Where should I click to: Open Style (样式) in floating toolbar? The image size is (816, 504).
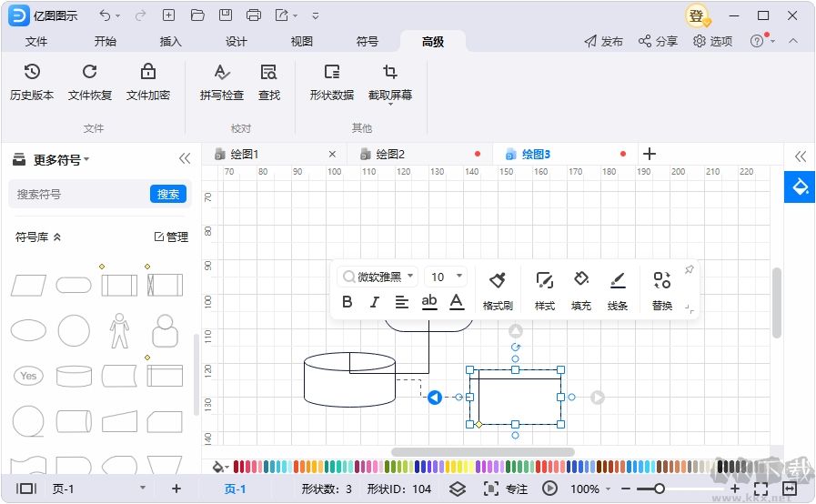click(x=544, y=291)
